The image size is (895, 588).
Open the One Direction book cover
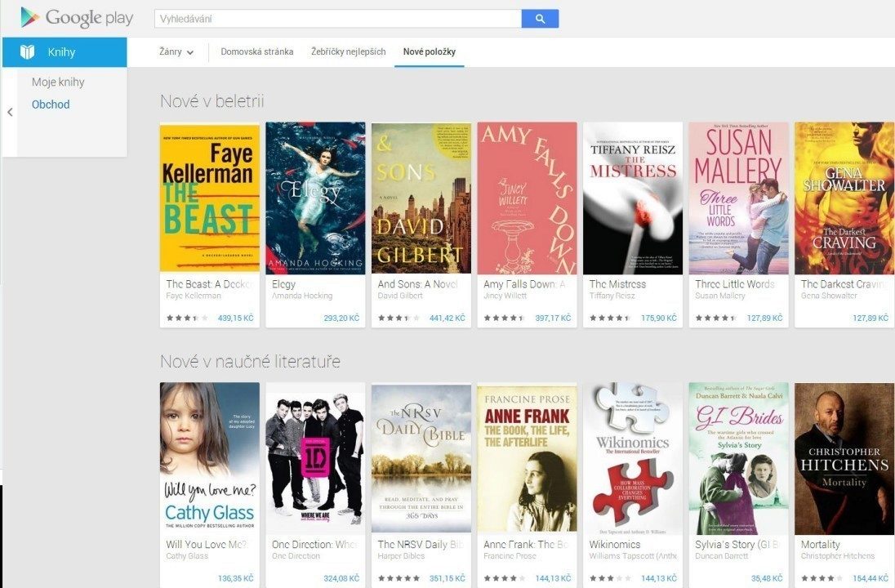coord(315,458)
